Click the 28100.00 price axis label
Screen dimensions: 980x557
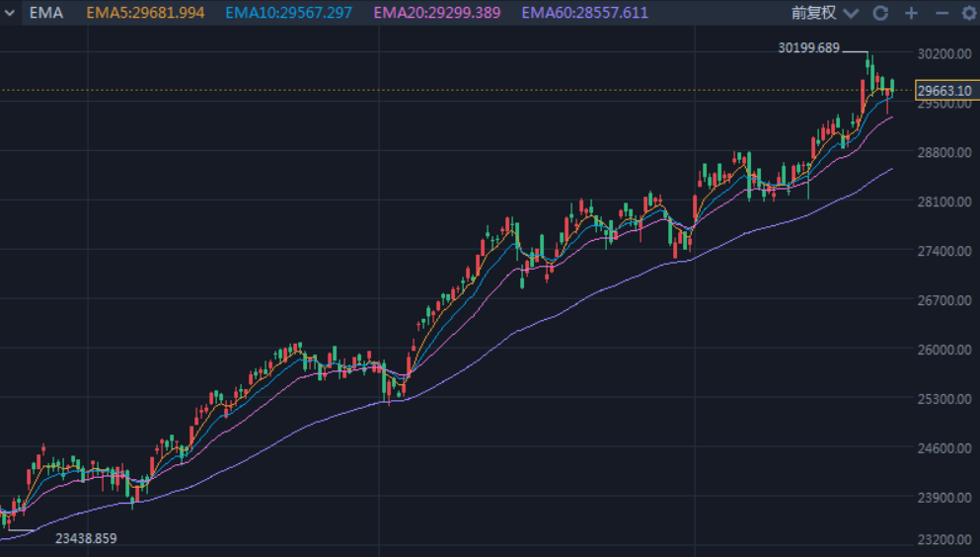[944, 201]
